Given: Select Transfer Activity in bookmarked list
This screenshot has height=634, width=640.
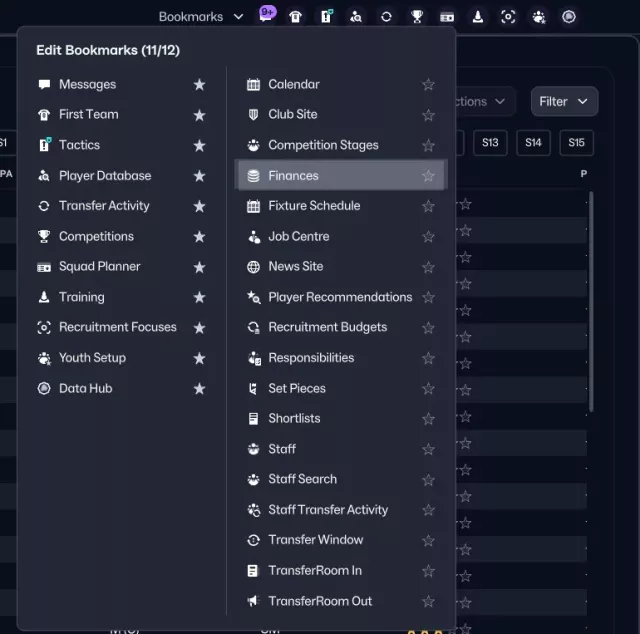Looking at the screenshot, I should click(104, 206).
